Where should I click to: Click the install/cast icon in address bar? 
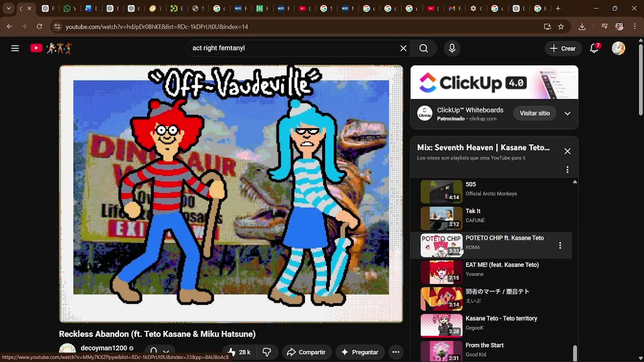point(547,27)
